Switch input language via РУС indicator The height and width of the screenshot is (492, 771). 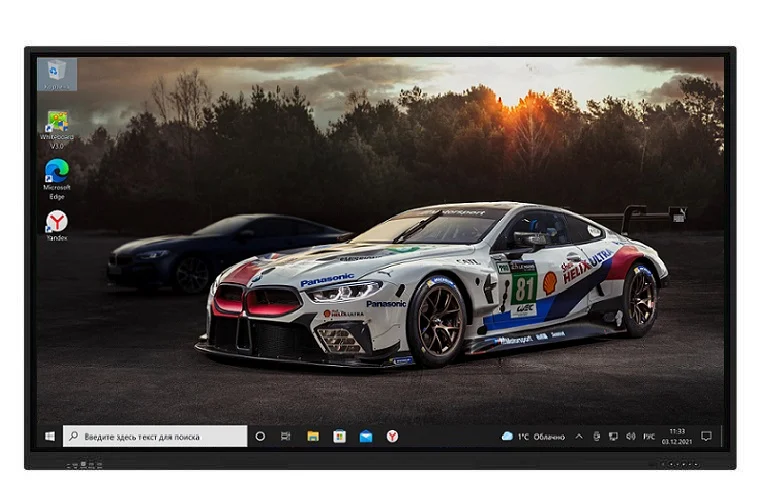coord(649,436)
